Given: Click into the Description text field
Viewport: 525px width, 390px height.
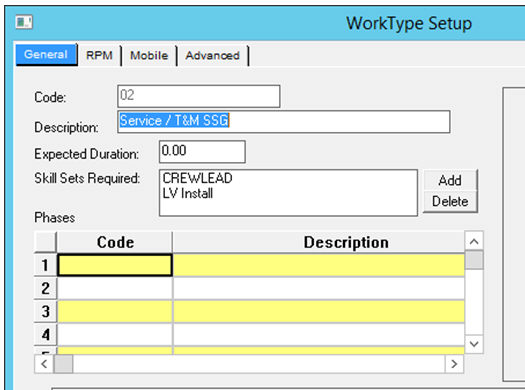Looking at the screenshot, I should pyautogui.click(x=284, y=122).
